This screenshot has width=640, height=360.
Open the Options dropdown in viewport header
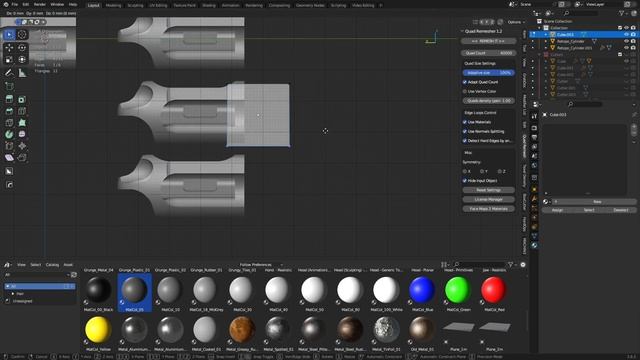coord(516,22)
